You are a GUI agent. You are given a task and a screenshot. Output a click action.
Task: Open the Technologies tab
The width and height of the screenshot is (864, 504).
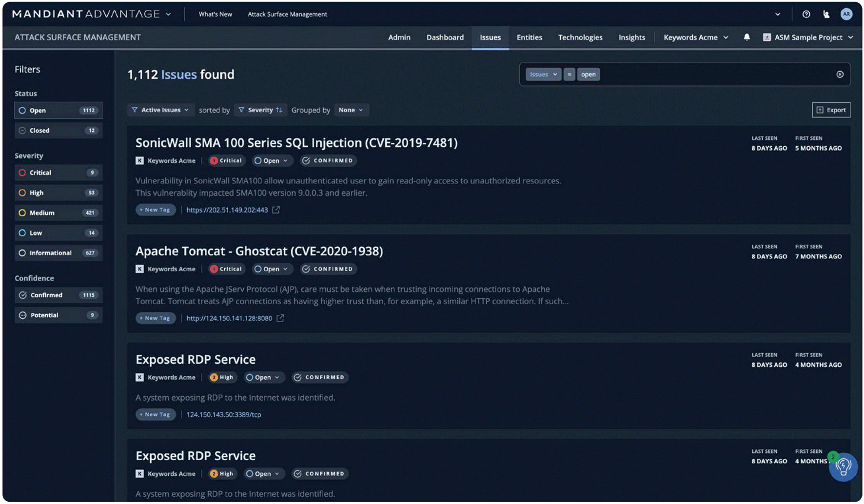(580, 37)
